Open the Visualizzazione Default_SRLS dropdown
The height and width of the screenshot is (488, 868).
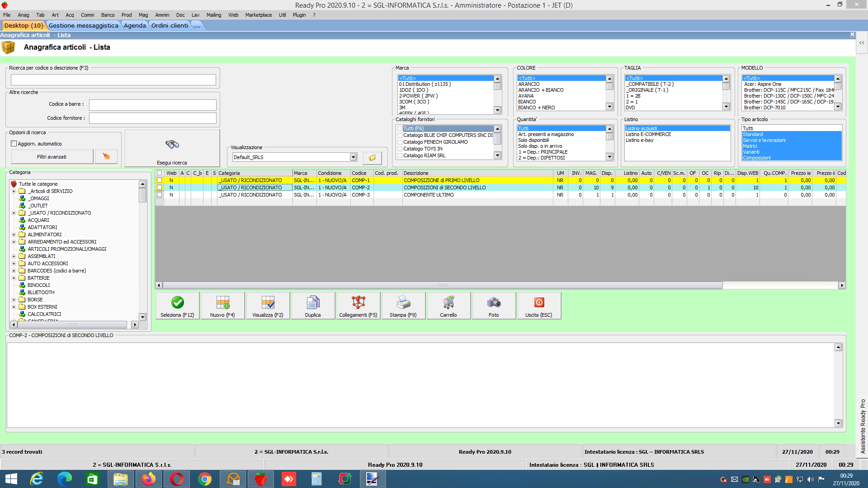(x=353, y=157)
